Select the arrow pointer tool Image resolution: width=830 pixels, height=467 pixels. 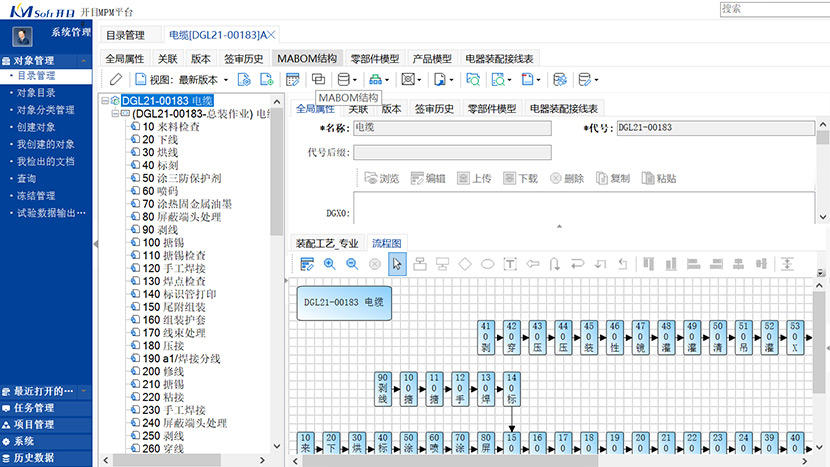[x=396, y=264]
